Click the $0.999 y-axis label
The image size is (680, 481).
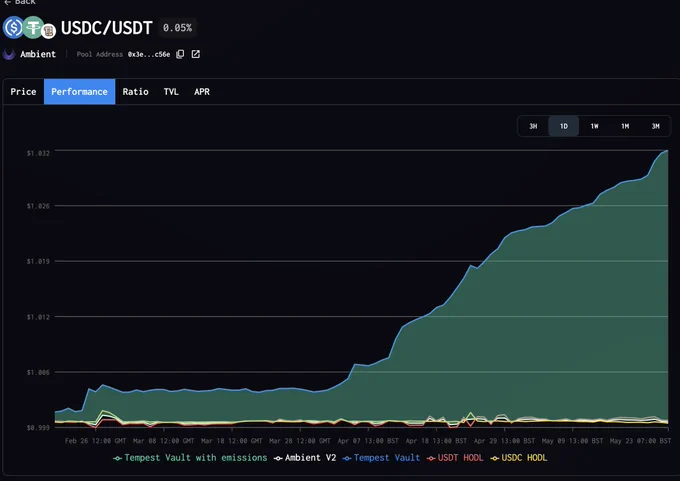[38, 428]
